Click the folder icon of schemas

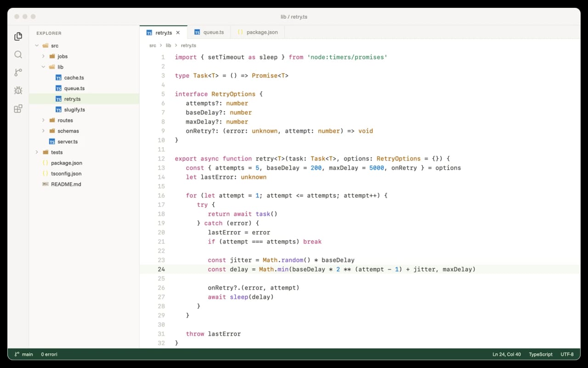click(52, 131)
